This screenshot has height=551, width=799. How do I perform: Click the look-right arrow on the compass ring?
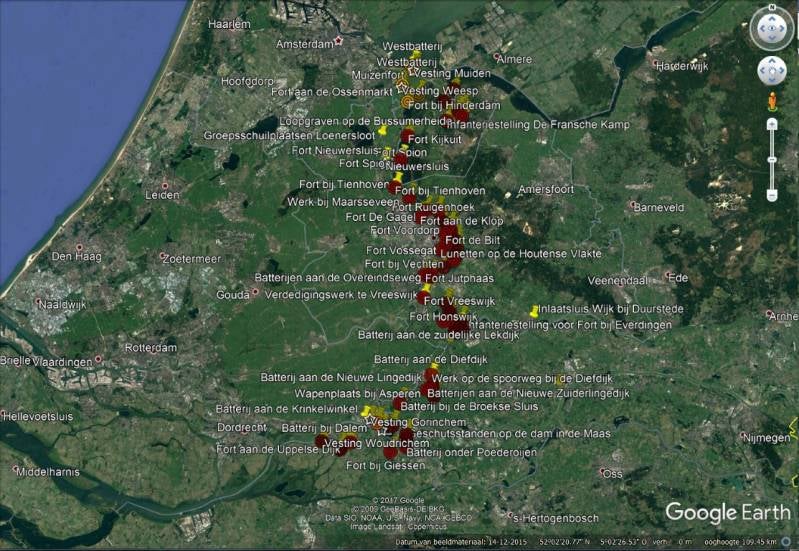(x=782, y=29)
